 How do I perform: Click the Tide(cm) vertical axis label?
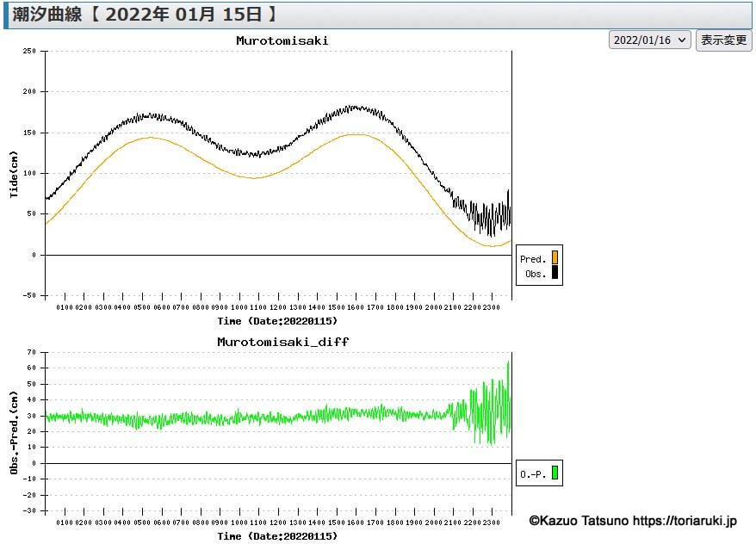point(15,173)
